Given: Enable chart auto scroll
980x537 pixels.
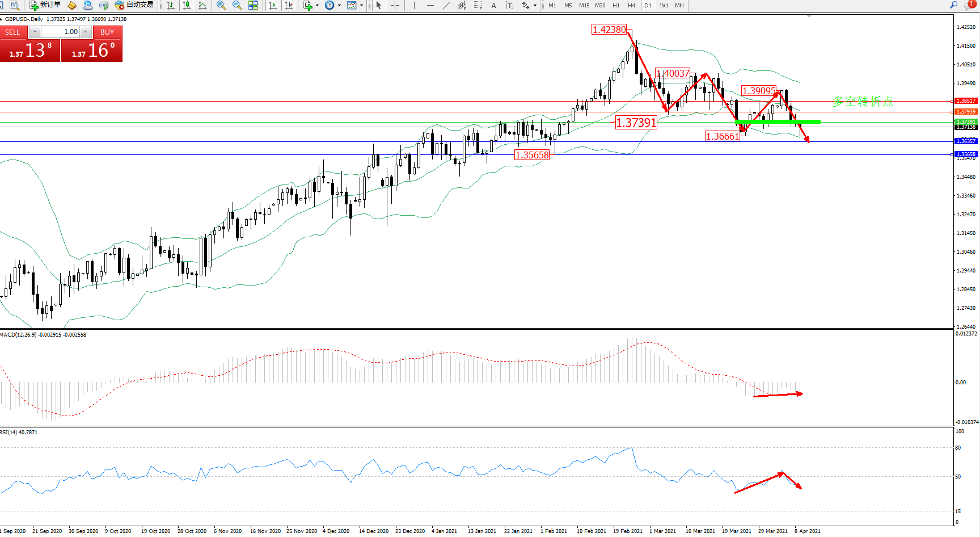Looking at the screenshot, I should click(x=273, y=5).
